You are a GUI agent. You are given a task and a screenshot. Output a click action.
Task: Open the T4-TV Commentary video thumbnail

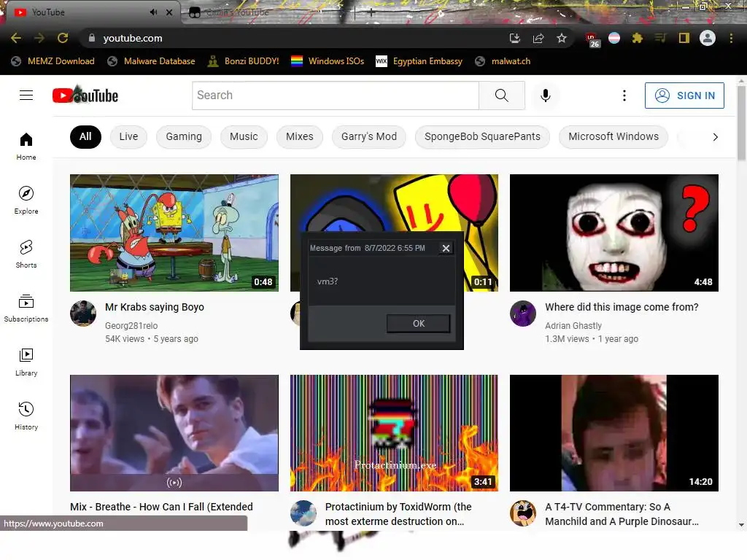click(614, 433)
